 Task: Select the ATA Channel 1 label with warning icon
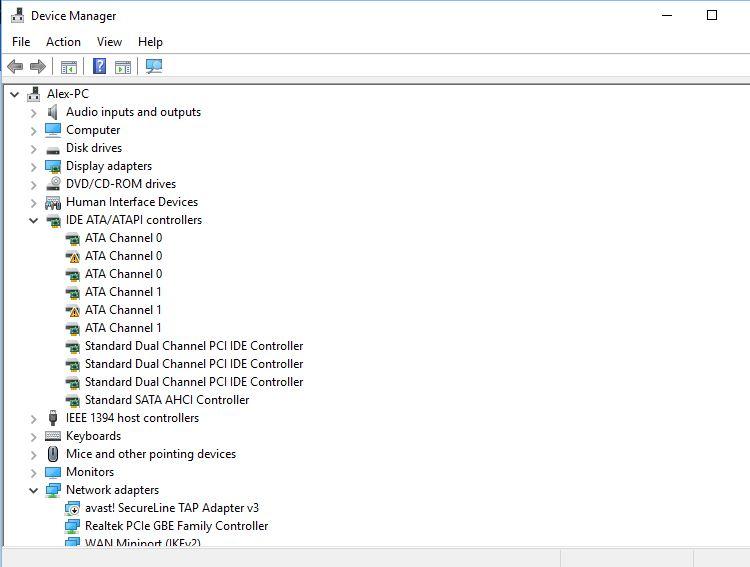pos(123,310)
